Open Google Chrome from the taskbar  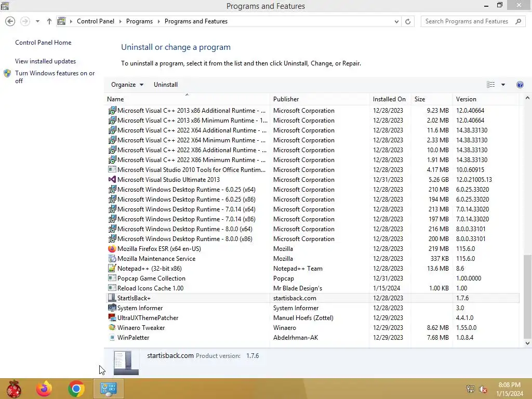coord(76,389)
